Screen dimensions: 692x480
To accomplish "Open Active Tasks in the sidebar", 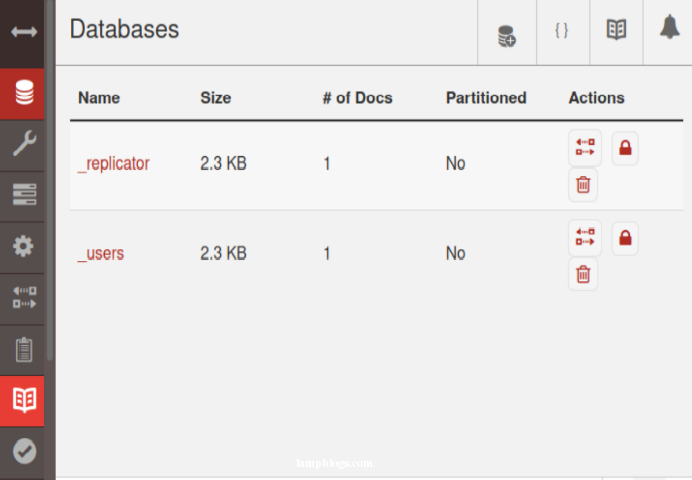I will [x=24, y=195].
